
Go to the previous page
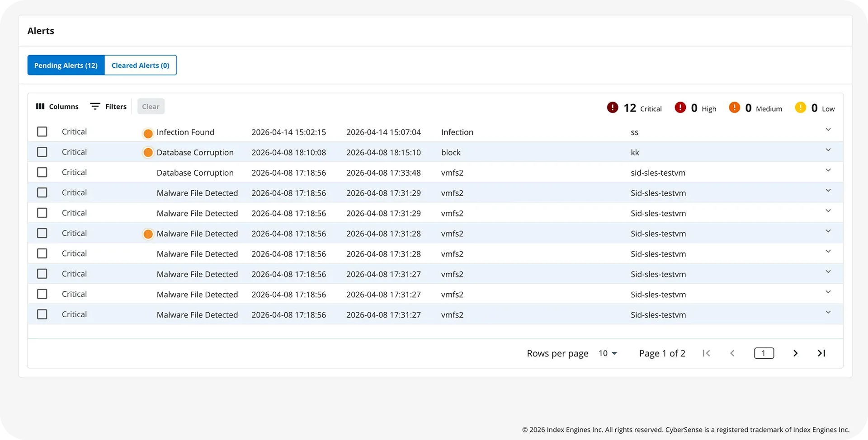[x=732, y=353]
